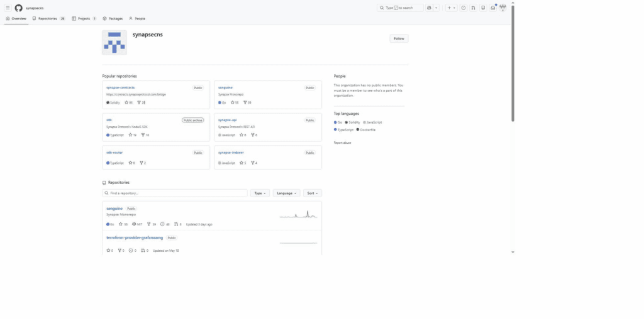Click the Find a repository field
Image resolution: width=644 pixels, height=319 pixels.
(x=175, y=193)
